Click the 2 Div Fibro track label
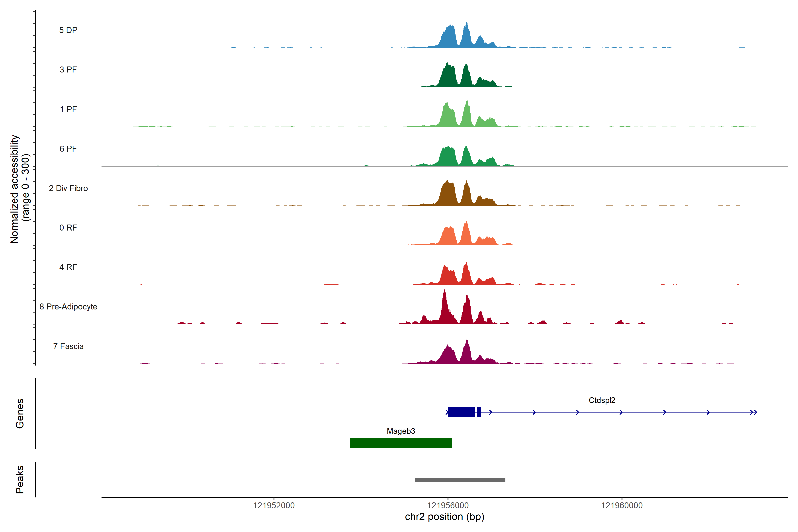 tap(68, 188)
